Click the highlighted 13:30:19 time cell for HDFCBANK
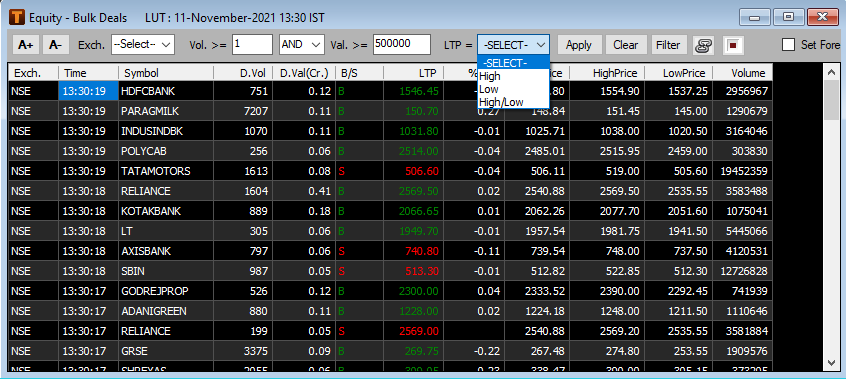The height and width of the screenshot is (379, 846). 88,91
